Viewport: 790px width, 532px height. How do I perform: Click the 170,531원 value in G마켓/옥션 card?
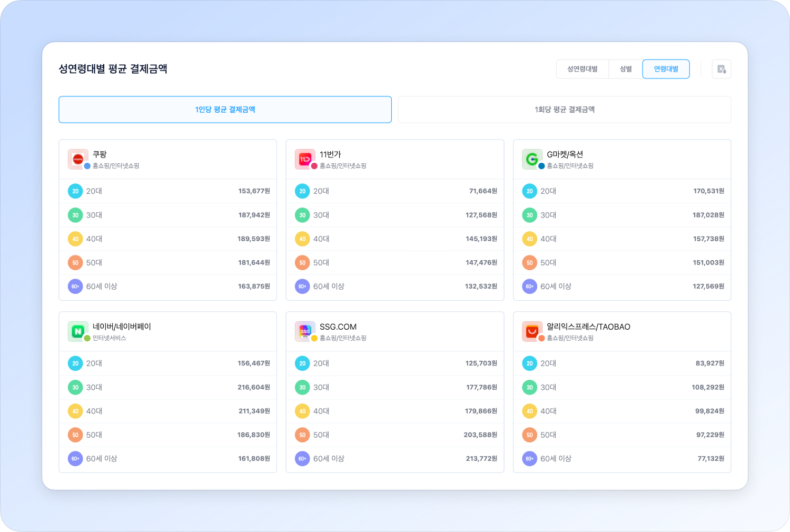pyautogui.click(x=709, y=191)
